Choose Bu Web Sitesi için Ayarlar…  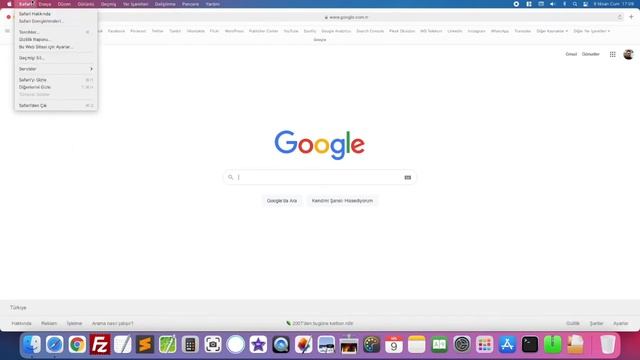coord(56,47)
